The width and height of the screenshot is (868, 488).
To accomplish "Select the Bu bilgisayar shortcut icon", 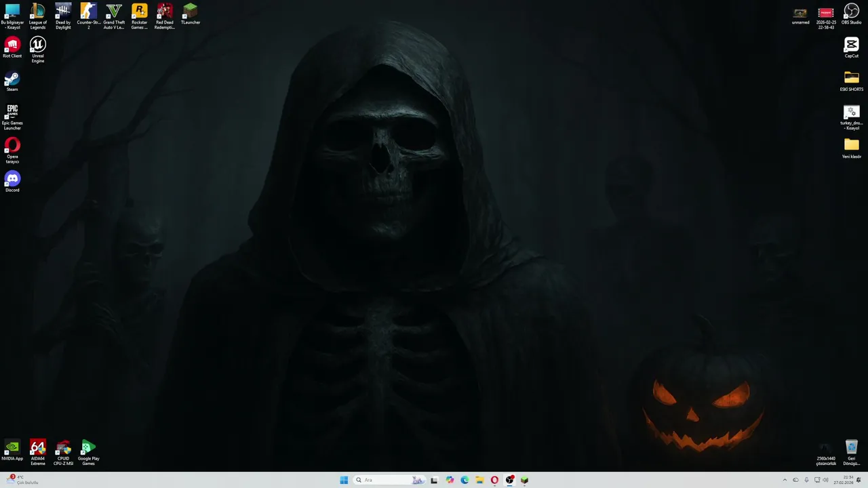I will (x=12, y=16).
